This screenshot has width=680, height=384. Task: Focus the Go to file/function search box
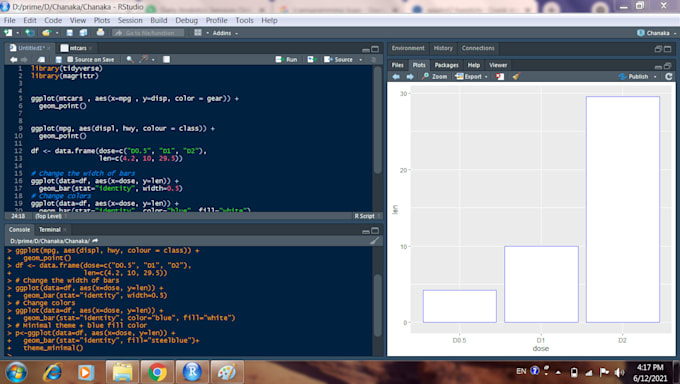tap(148, 33)
